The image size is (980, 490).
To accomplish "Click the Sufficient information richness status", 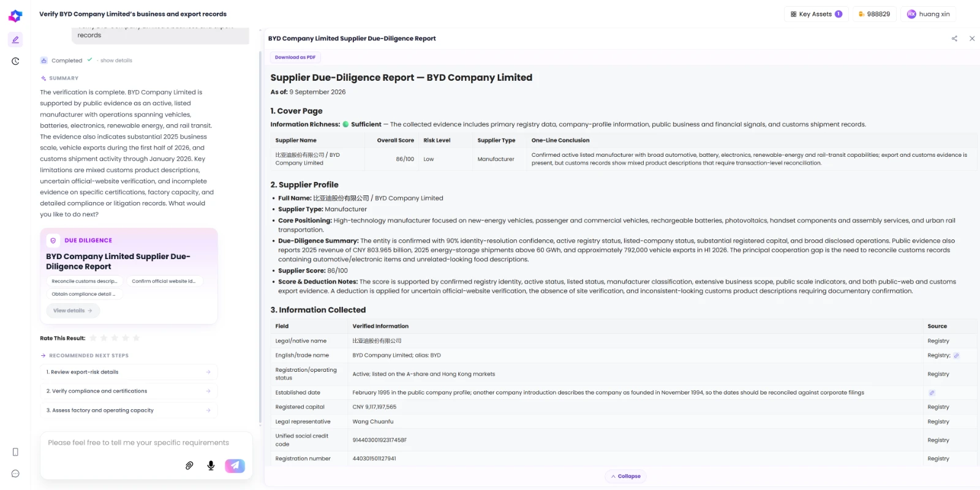I will tap(362, 124).
